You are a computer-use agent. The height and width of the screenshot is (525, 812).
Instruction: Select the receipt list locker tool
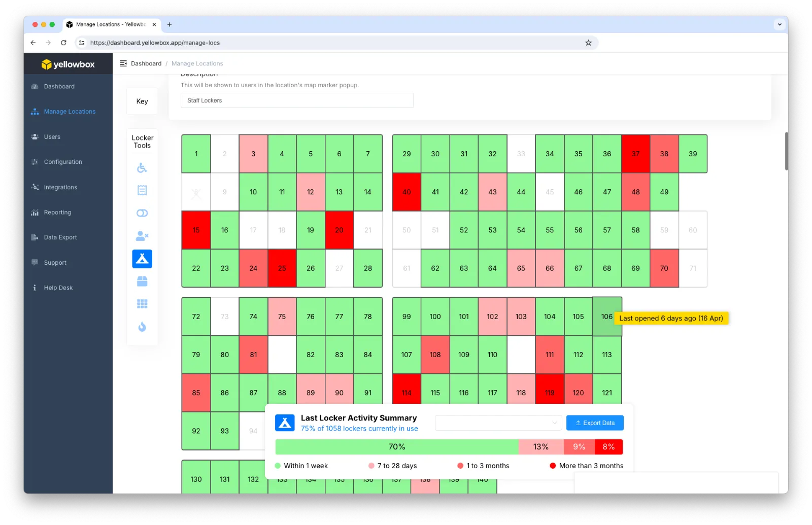(142, 190)
